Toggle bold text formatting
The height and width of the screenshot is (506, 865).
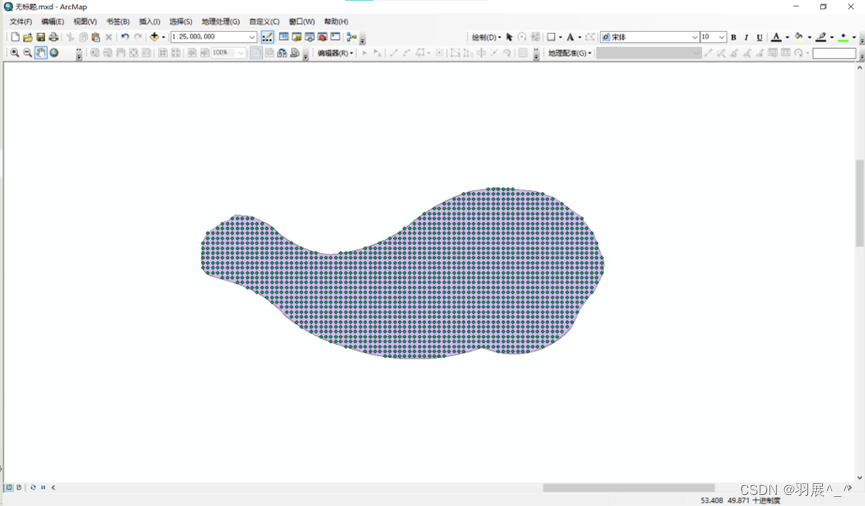click(733, 37)
